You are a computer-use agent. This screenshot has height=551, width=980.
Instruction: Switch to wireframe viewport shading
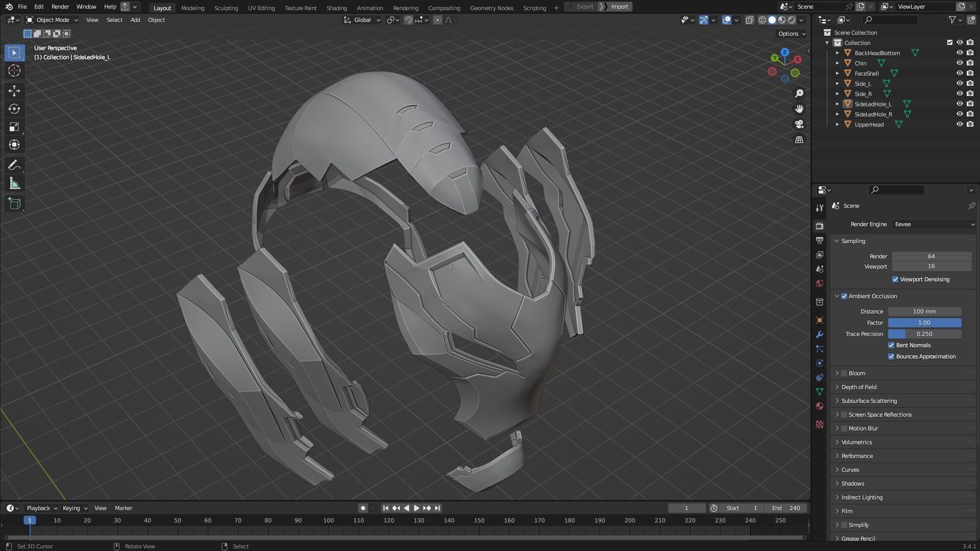point(762,20)
